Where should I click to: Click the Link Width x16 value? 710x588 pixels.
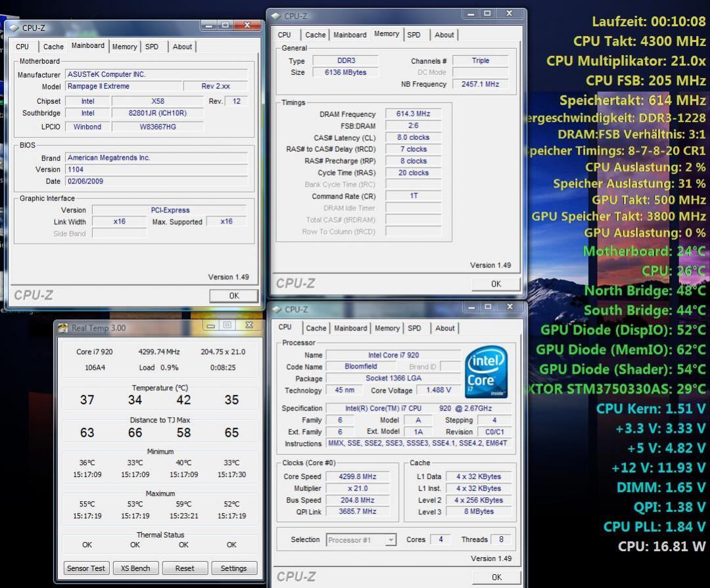pyautogui.click(x=120, y=221)
